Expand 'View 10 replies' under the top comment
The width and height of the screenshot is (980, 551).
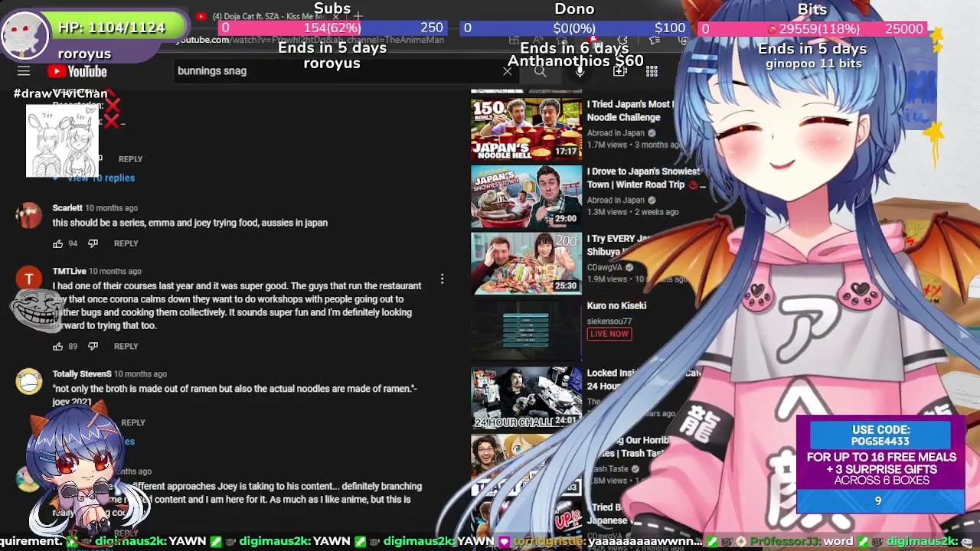pyautogui.click(x=100, y=178)
